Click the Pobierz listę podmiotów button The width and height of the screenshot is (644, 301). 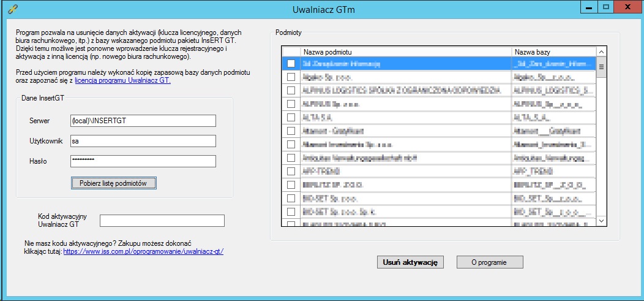click(x=114, y=183)
